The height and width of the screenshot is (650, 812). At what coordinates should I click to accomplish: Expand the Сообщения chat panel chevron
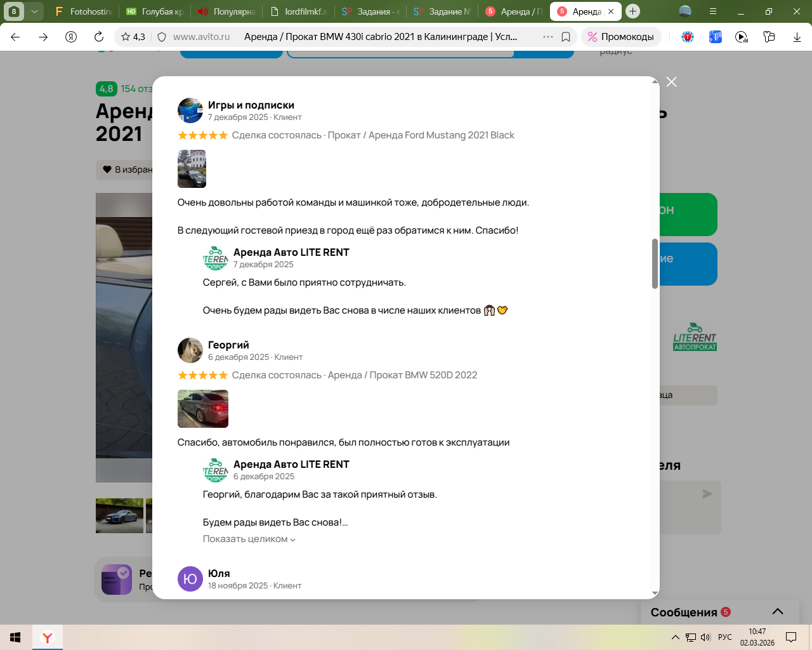pos(778,612)
